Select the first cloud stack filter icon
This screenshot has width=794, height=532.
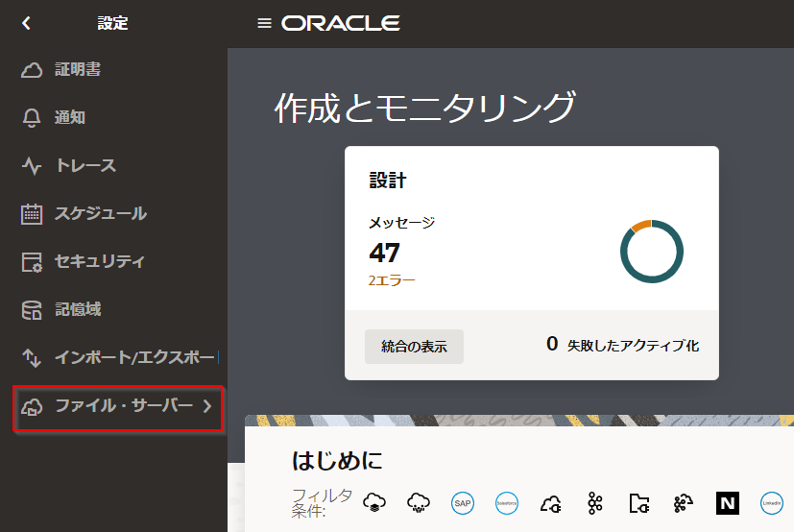375,502
